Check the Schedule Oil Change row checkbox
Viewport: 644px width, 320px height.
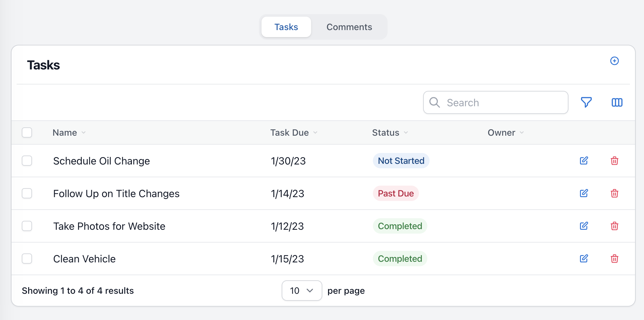tap(27, 161)
